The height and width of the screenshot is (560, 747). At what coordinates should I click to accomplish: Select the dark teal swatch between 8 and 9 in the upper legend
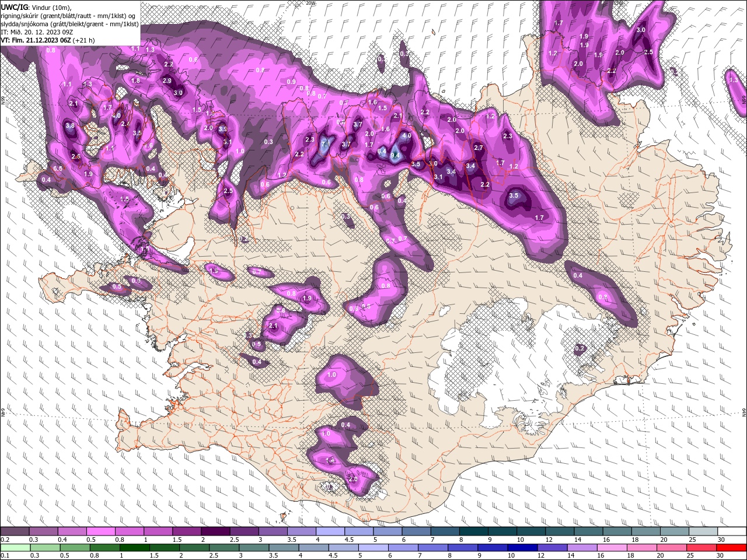(x=474, y=531)
